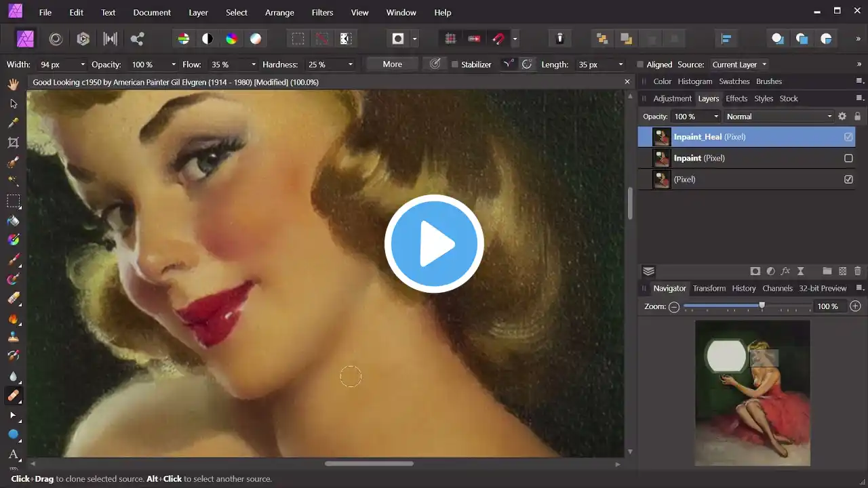
Task: Open layer gear settings icon
Action: (x=842, y=117)
